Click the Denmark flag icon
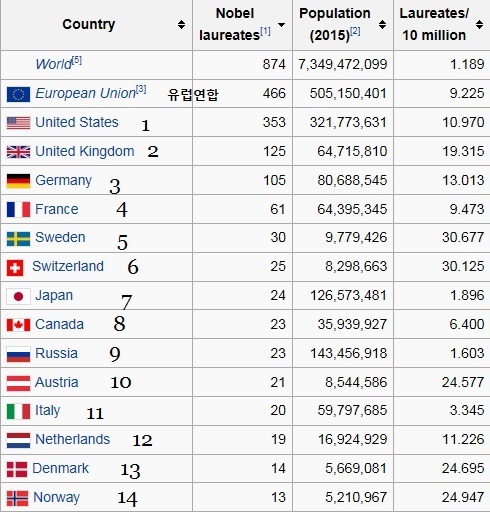The width and height of the screenshot is (490, 512). pos(17,469)
